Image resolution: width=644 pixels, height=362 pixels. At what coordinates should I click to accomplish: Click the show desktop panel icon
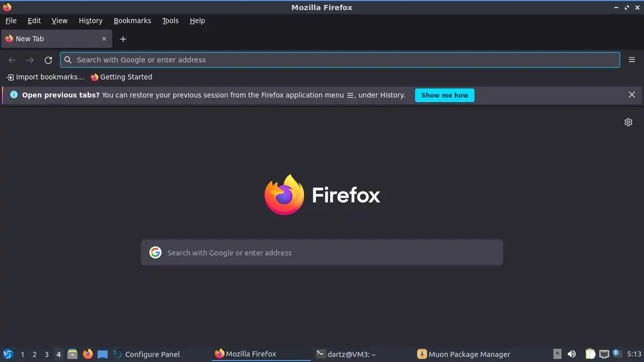[103, 354]
